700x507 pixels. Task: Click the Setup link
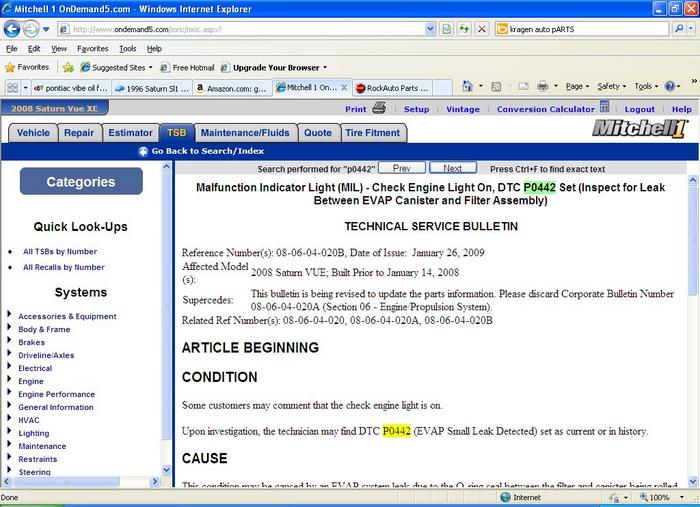point(416,109)
